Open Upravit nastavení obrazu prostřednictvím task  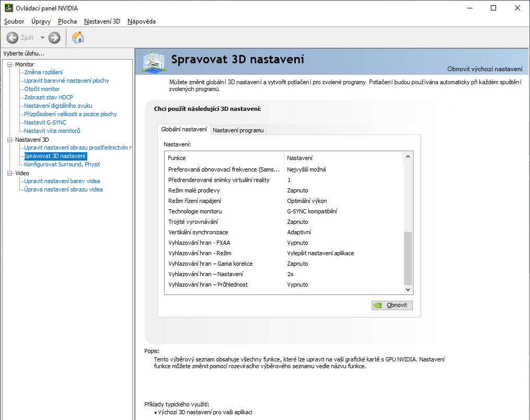(78, 147)
